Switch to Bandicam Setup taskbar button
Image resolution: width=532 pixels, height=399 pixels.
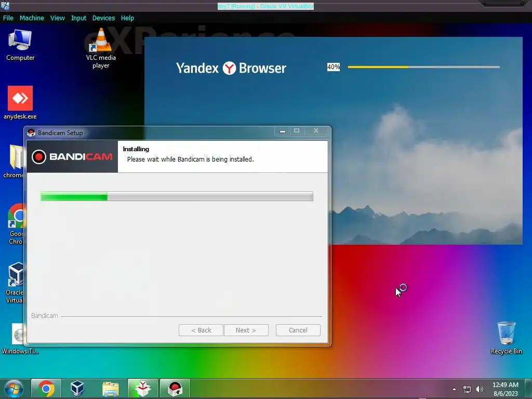pos(175,389)
